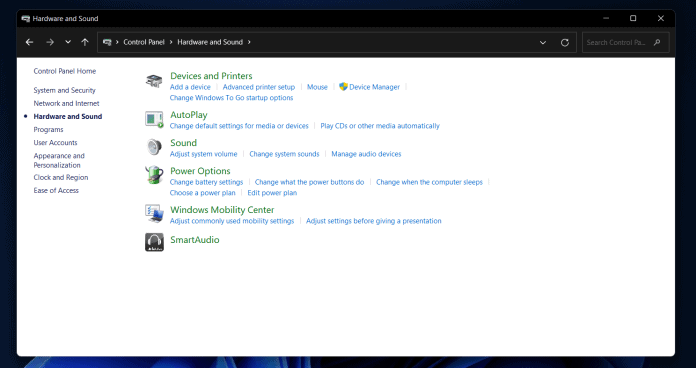Expand chevron after Hardware and Sound breadcrumb
The image size is (696, 368).
(x=249, y=42)
